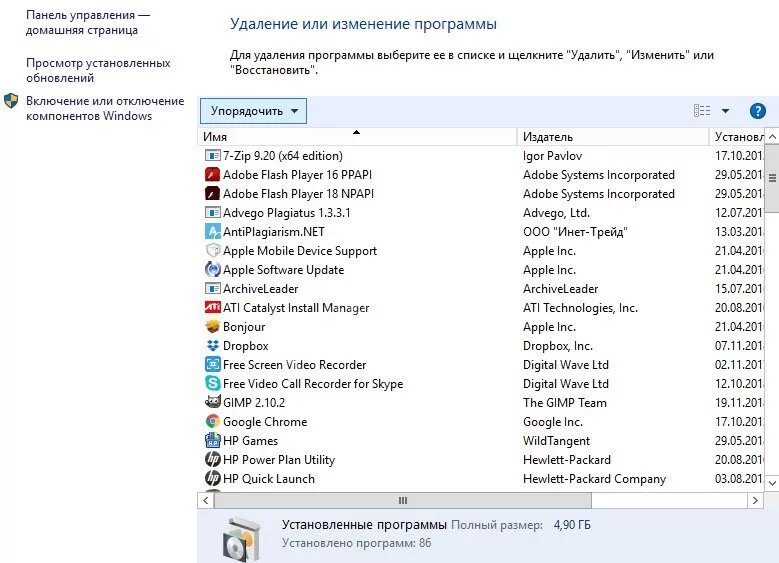Select Free Screen Video Recorder entry
The width and height of the screenshot is (779, 563).
tap(294, 364)
